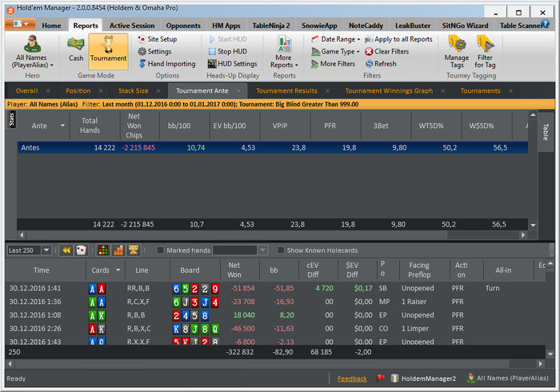Open More Reports menu
The image size is (560, 392).
[284, 52]
